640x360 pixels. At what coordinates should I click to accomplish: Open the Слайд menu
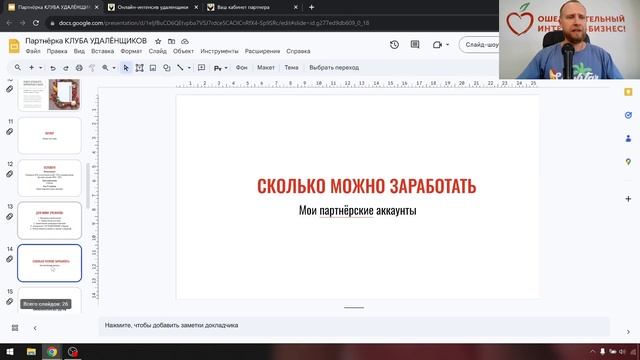pyautogui.click(x=158, y=51)
